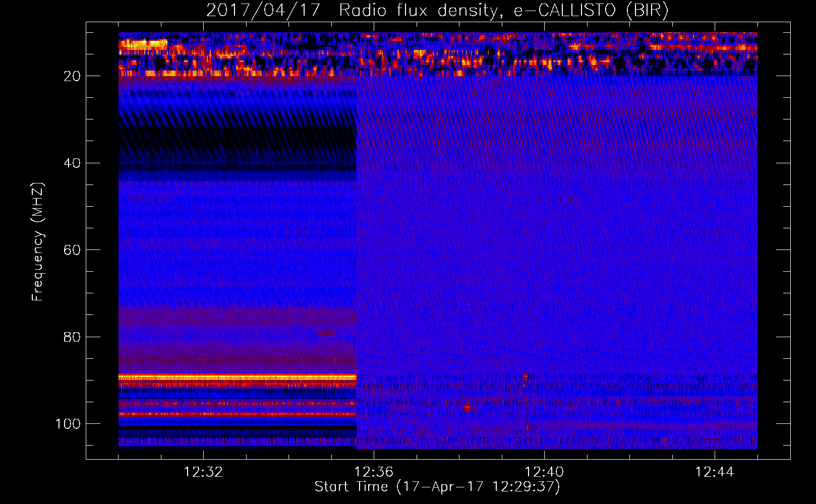Click the 'Start Time (17-Apr-17 12:29:37)' label
Screen dimensions: 816x504
tap(437, 487)
